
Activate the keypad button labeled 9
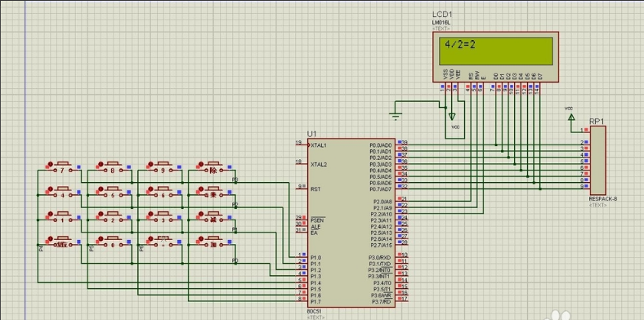163,167
